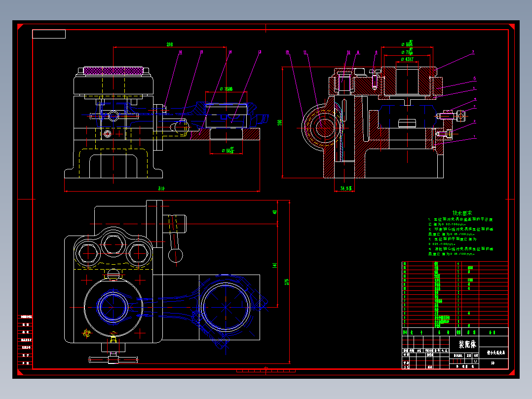The image size is (532, 399).
Task: Click the Ø75H6 diameter dimension label
Action: (x=226, y=89)
